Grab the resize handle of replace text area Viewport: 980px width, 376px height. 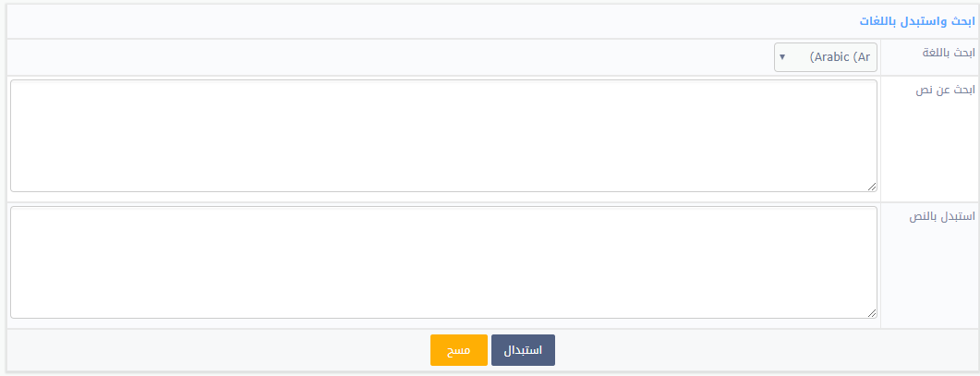pos(872,313)
